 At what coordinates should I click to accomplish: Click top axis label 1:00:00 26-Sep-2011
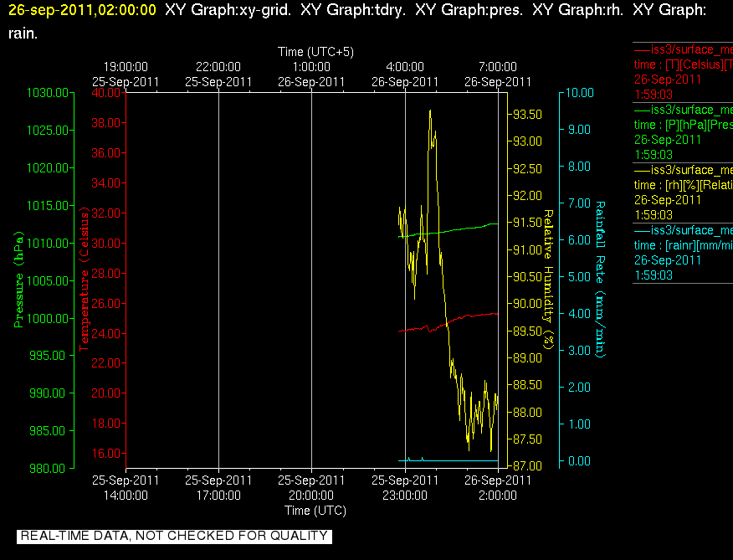pyautogui.click(x=311, y=74)
